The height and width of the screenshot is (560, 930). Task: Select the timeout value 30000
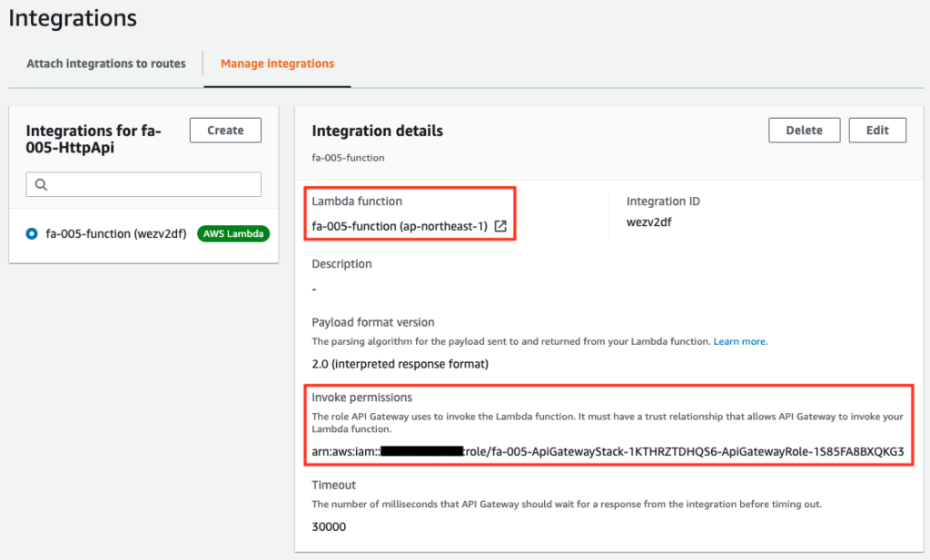tap(329, 526)
